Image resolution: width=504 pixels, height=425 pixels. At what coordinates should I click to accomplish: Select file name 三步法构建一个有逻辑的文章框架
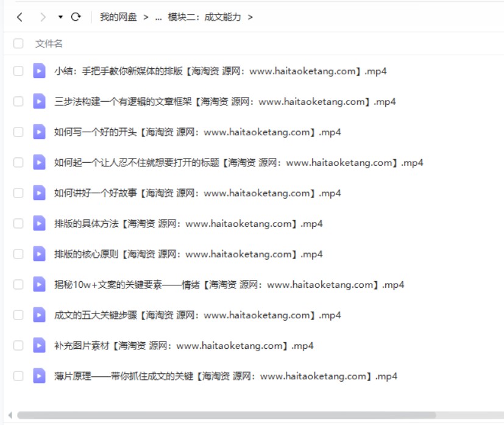225,102
